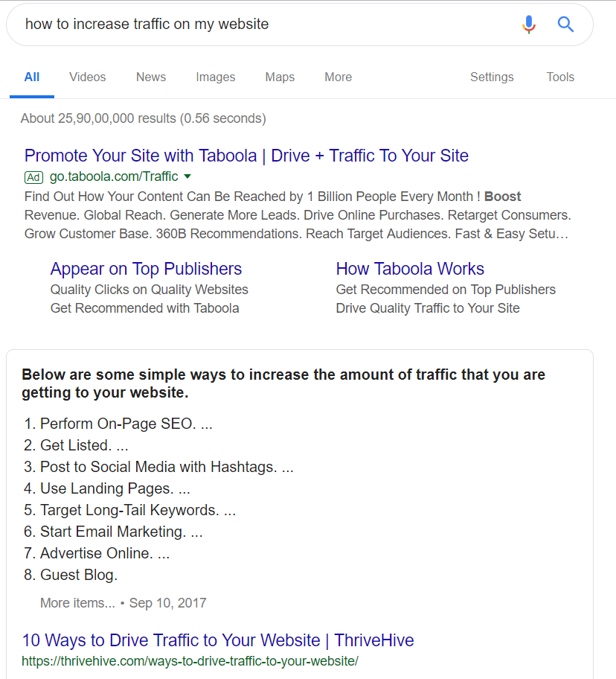Click the voice search microphone icon
616x679 pixels.
pos(529,25)
